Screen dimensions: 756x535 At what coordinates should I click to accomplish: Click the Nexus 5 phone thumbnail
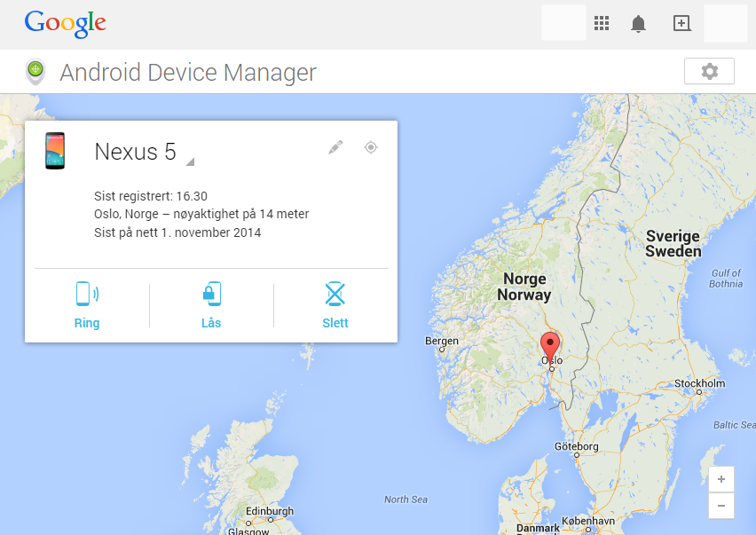pyautogui.click(x=55, y=151)
